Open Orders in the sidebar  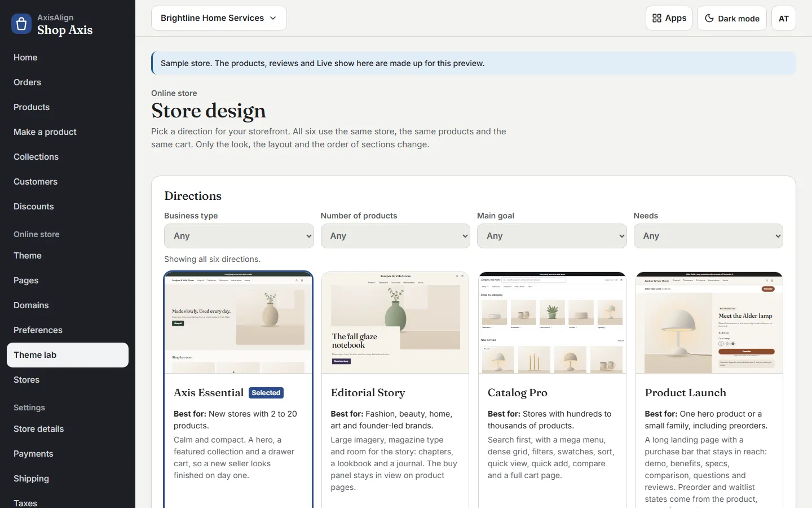tap(68, 82)
